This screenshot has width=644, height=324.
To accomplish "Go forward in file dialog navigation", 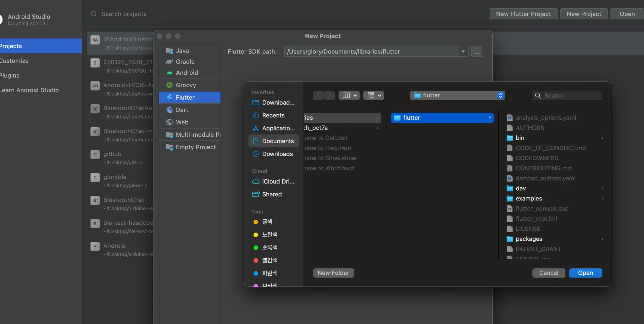I will pyautogui.click(x=329, y=95).
